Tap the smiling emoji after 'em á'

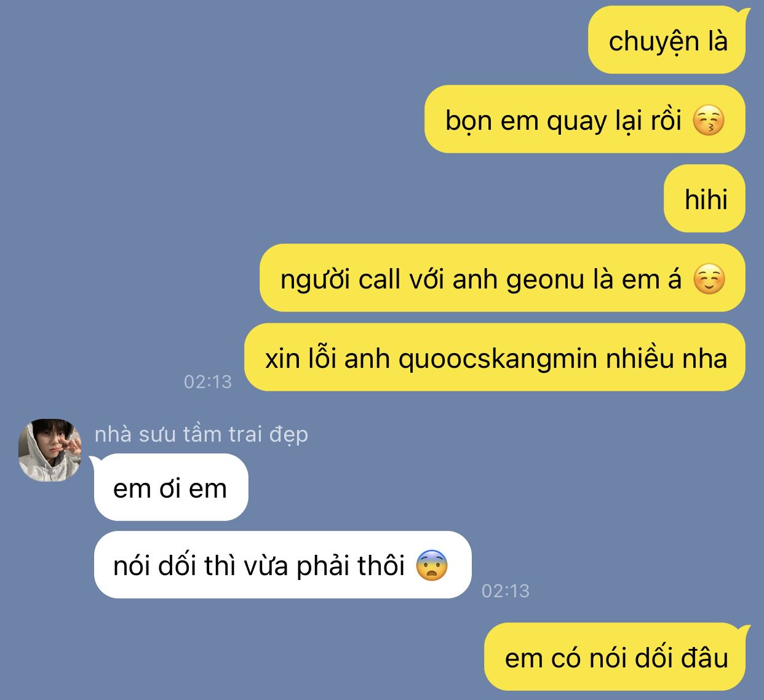click(x=709, y=279)
